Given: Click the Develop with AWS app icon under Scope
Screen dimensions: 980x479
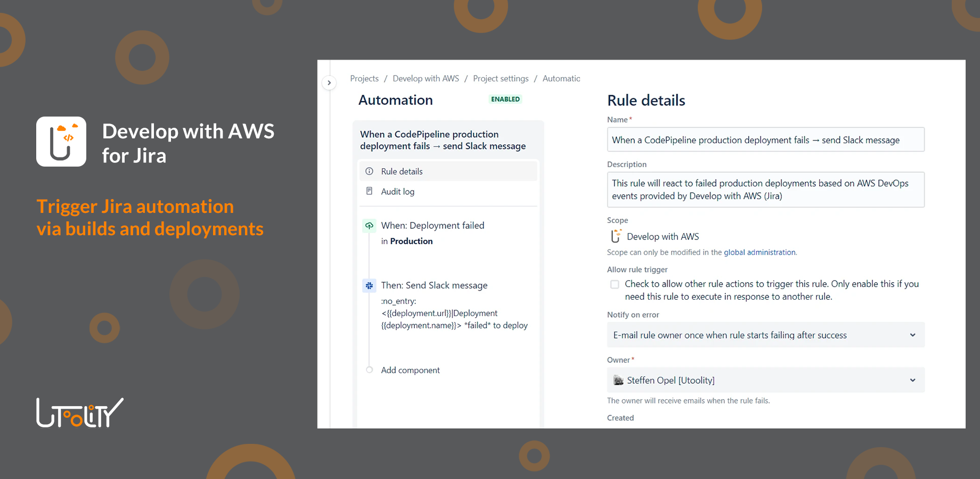Looking at the screenshot, I should (616, 236).
